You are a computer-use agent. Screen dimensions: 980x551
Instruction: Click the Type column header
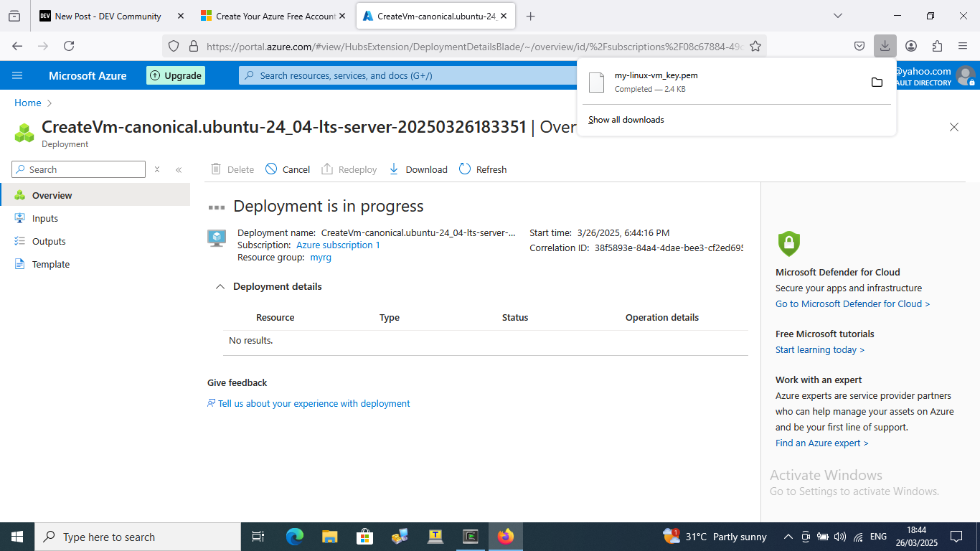[390, 317]
